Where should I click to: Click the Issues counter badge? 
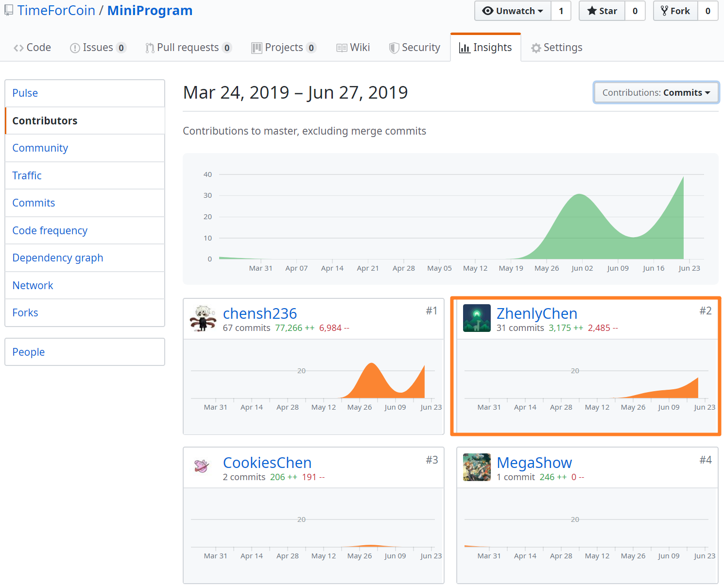click(x=121, y=48)
